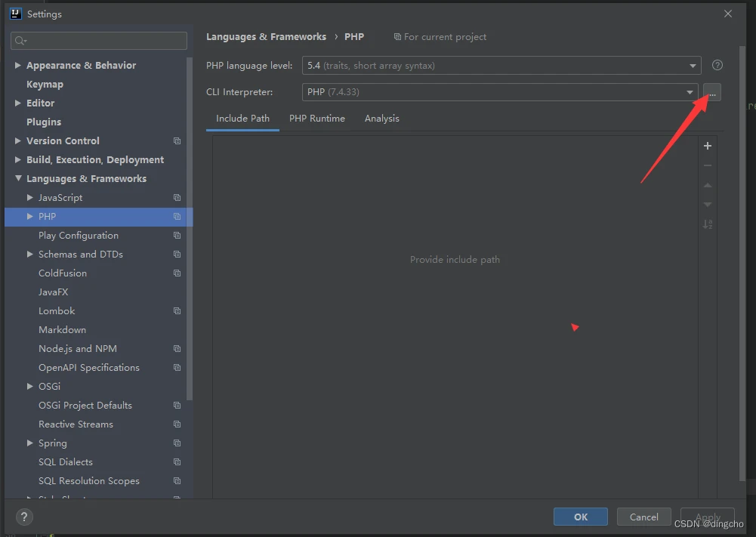Click the move up arrow icon

[x=708, y=185]
